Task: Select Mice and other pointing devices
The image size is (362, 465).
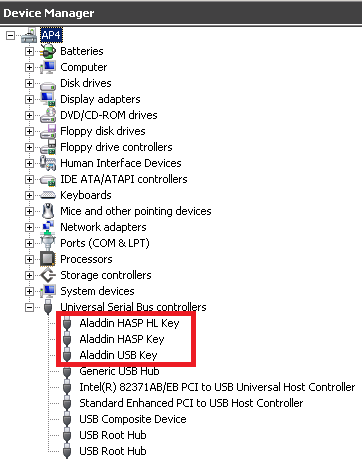Action: pos(136,211)
